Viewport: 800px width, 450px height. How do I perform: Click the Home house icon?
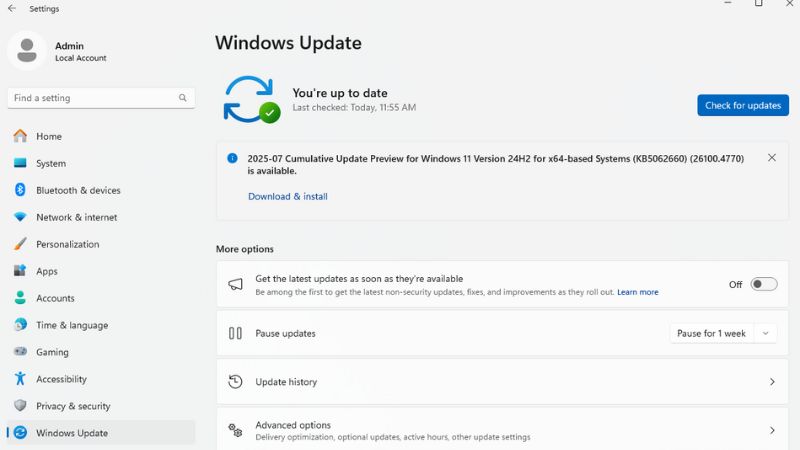click(x=20, y=136)
